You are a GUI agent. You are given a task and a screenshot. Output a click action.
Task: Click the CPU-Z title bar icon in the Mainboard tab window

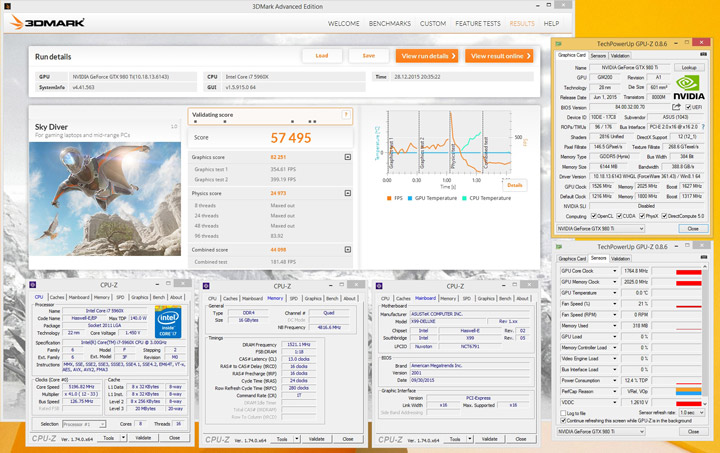tap(379, 286)
